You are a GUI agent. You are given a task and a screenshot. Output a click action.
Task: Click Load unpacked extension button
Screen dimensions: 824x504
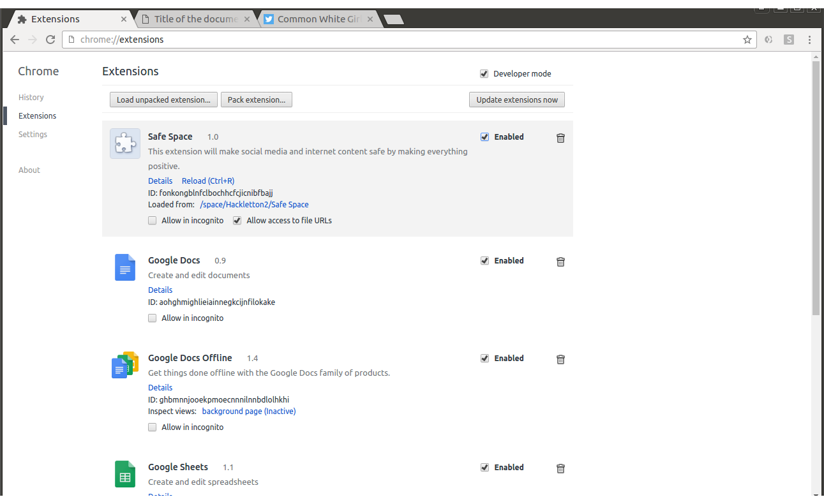pos(163,100)
